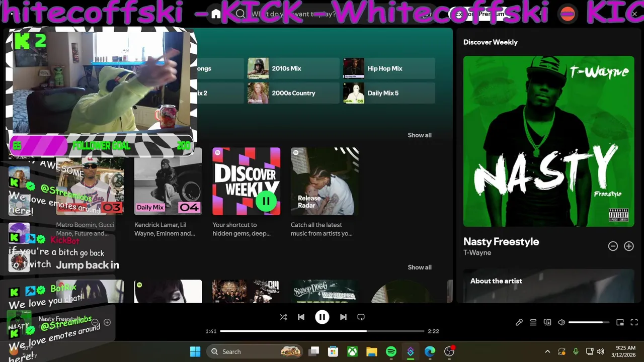Open the lyrics microphone icon
Image resolution: width=644 pixels, height=362 pixels.
[x=519, y=322]
